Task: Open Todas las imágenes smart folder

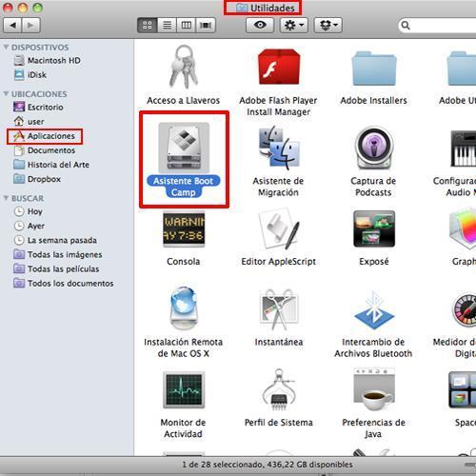Action: tap(58, 254)
